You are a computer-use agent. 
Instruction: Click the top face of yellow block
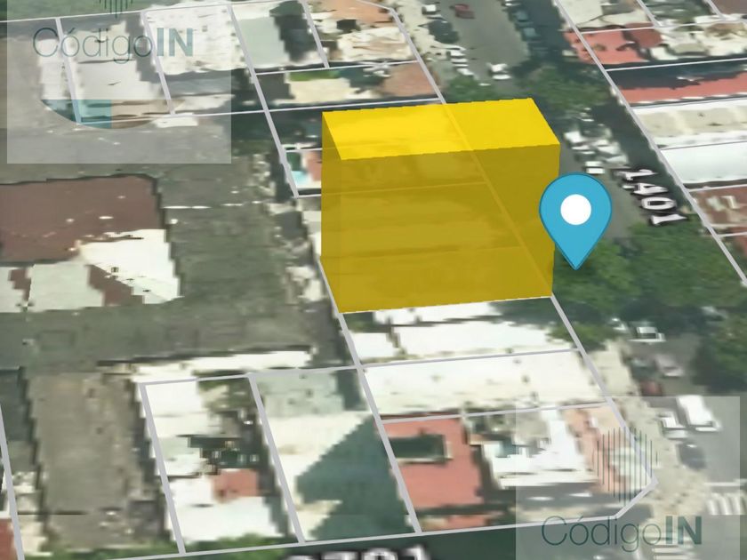[441, 129]
